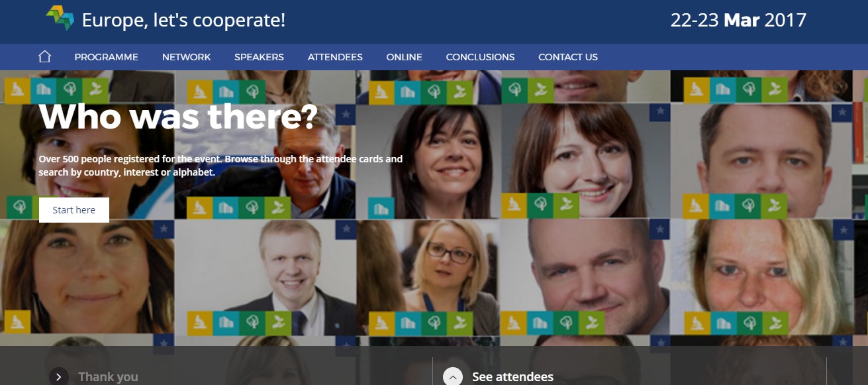Click the green tree icon below Start here
Image resolution: width=868 pixels, height=385 pixels.
(x=19, y=207)
